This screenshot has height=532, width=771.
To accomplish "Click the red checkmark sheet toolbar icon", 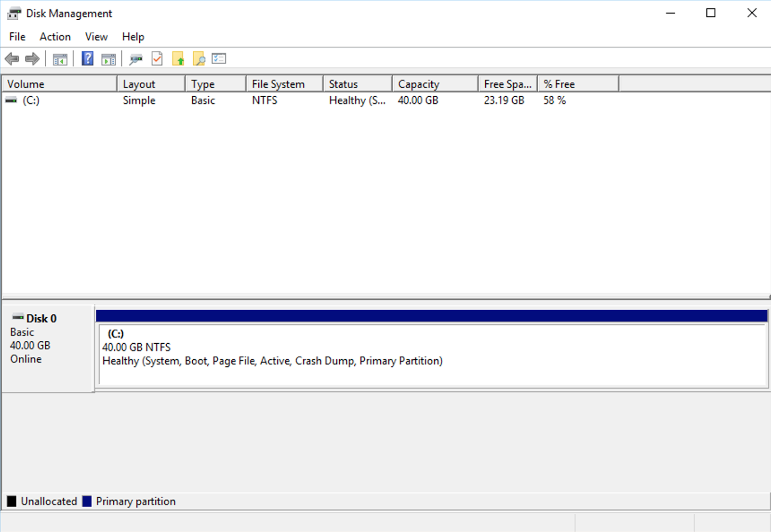I will (157, 59).
